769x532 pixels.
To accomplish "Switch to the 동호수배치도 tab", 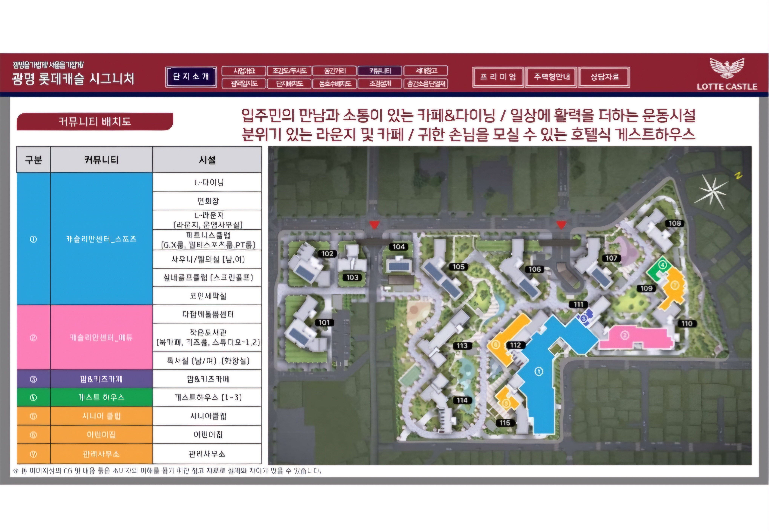I will tap(335, 83).
